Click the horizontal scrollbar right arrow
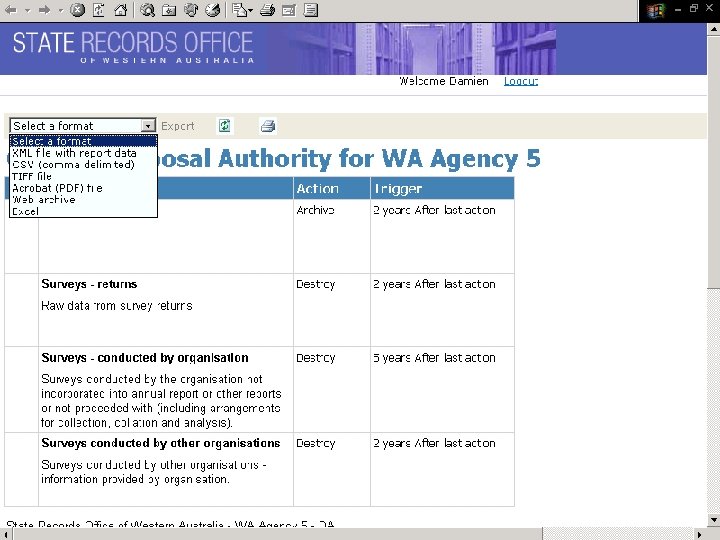 coord(700,534)
